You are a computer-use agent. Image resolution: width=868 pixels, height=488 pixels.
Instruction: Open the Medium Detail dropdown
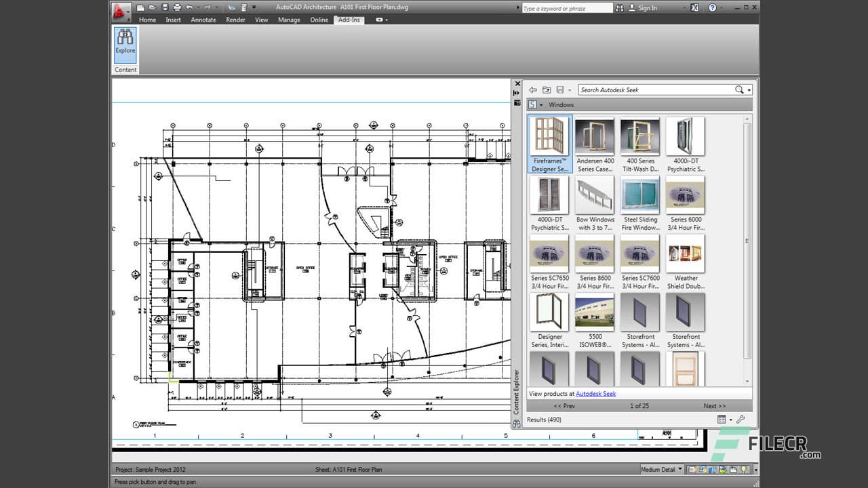[x=661, y=469]
